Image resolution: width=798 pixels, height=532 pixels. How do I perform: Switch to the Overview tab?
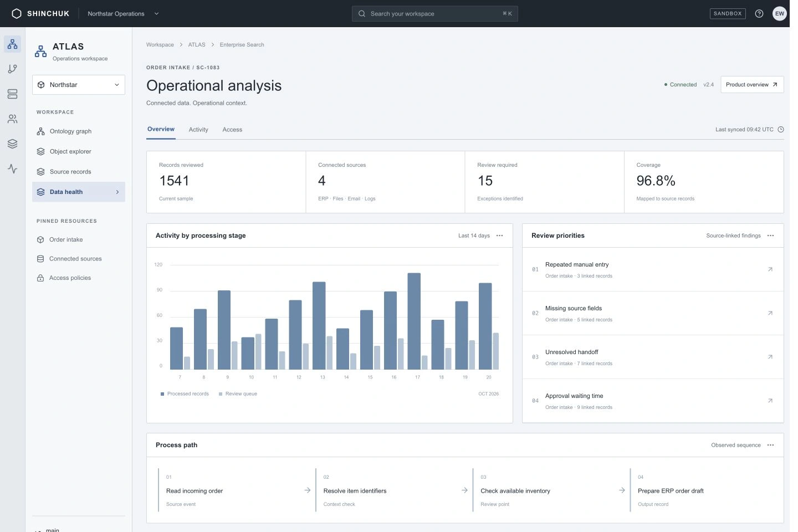click(161, 129)
